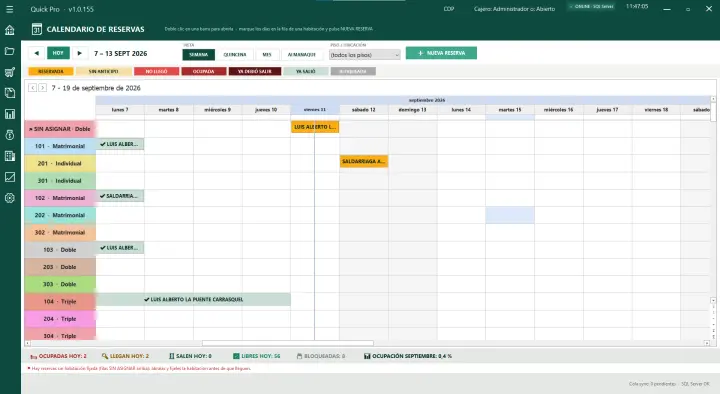
Task: Open the bar chart reports sidebar icon
Action: [x=10, y=114]
